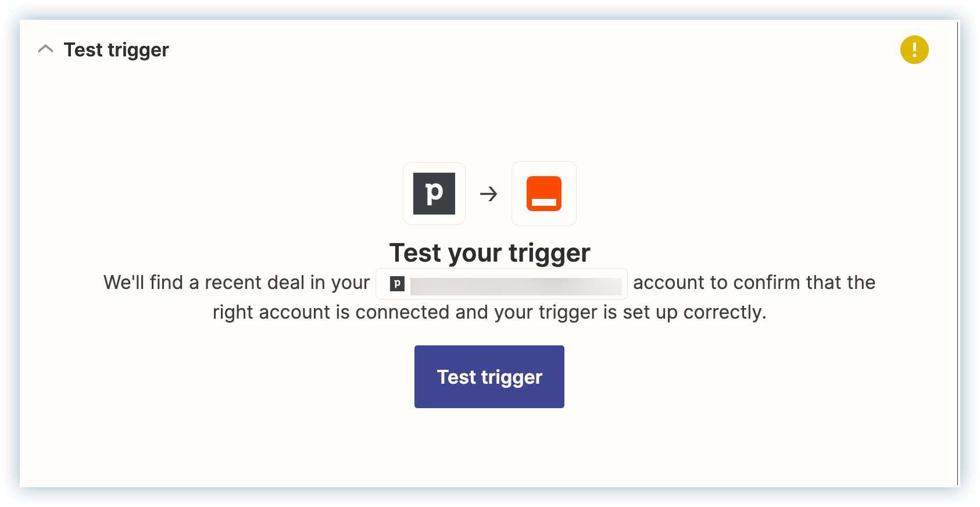The width and height of the screenshot is (980, 507).
Task: Click the Pipedrive badge inside the account pill
Action: pos(396,284)
